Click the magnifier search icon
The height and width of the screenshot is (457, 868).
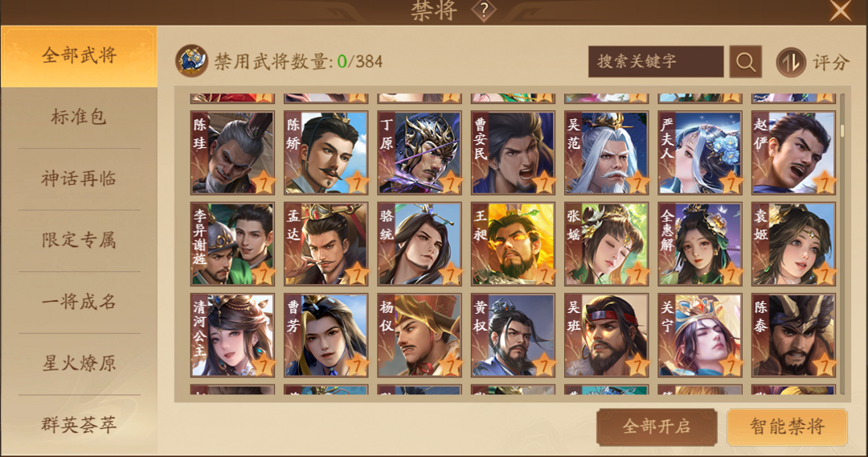coord(745,61)
